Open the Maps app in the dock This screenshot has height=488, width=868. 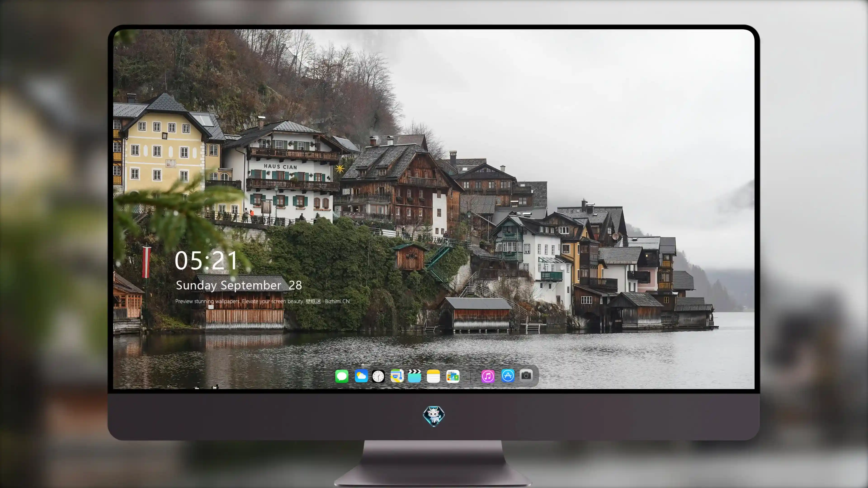coord(397,376)
